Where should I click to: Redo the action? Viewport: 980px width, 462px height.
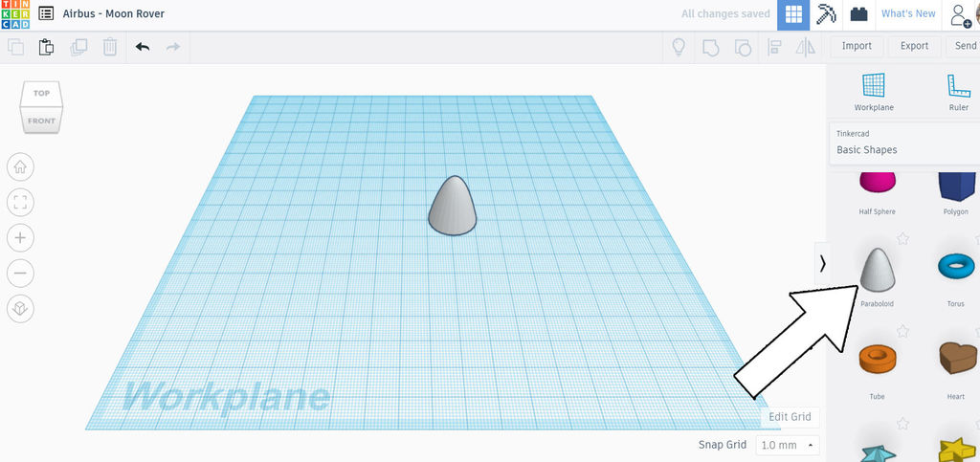point(173,47)
